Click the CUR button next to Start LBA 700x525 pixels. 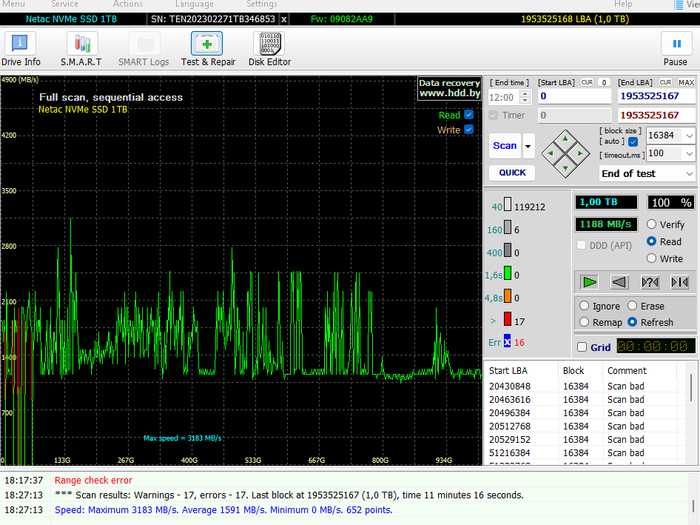[x=587, y=83]
